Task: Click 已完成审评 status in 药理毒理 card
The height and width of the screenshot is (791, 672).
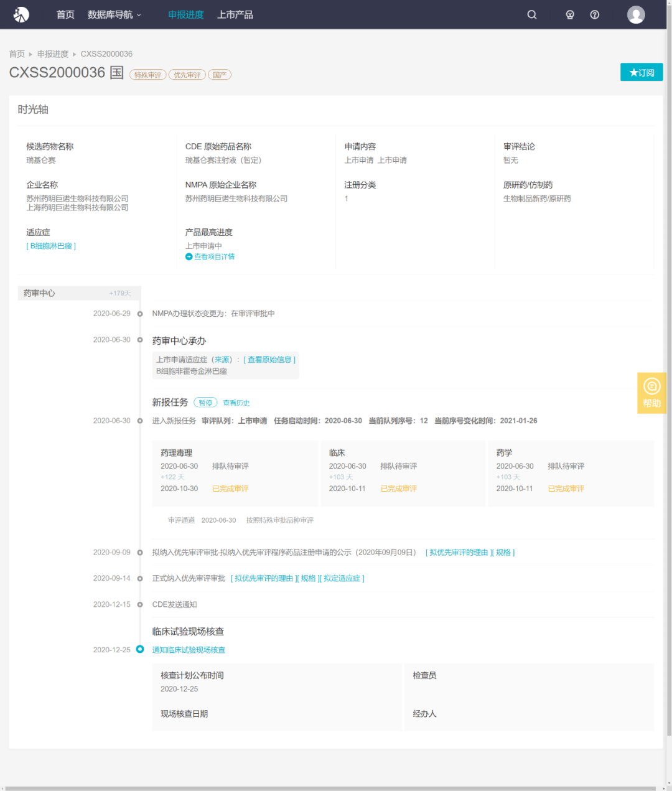Action: 230,489
